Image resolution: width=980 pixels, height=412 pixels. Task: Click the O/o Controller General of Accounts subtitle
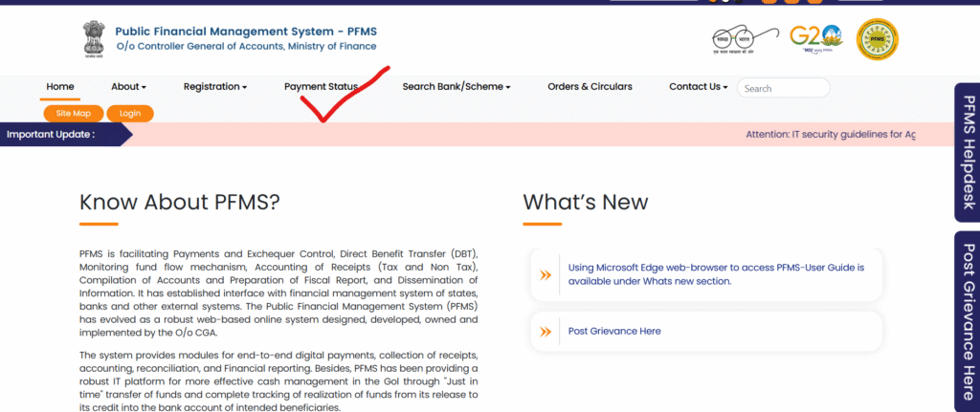(246, 47)
